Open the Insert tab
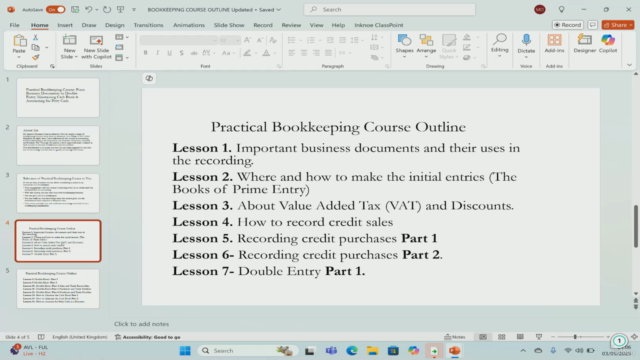This screenshot has height=360, width=640. tap(65, 25)
